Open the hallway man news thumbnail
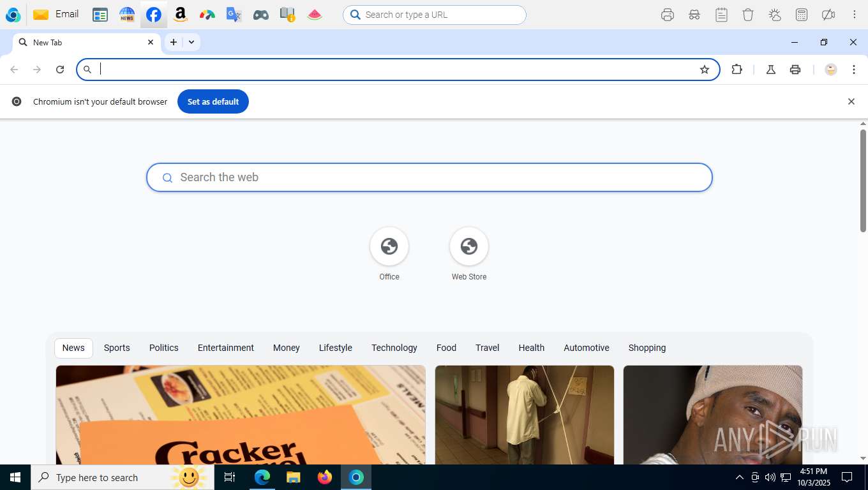 pos(525,415)
